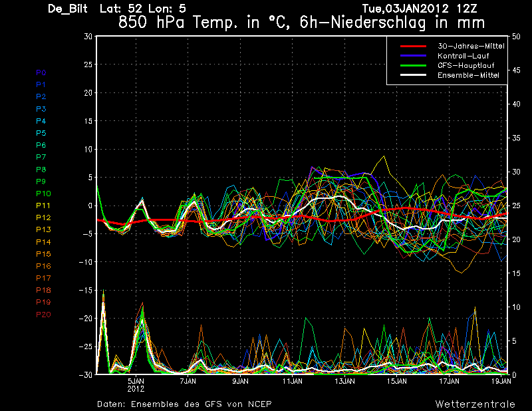Click the 850 hPa Temp chart title
This screenshot has width=532, height=411.
click(301, 23)
